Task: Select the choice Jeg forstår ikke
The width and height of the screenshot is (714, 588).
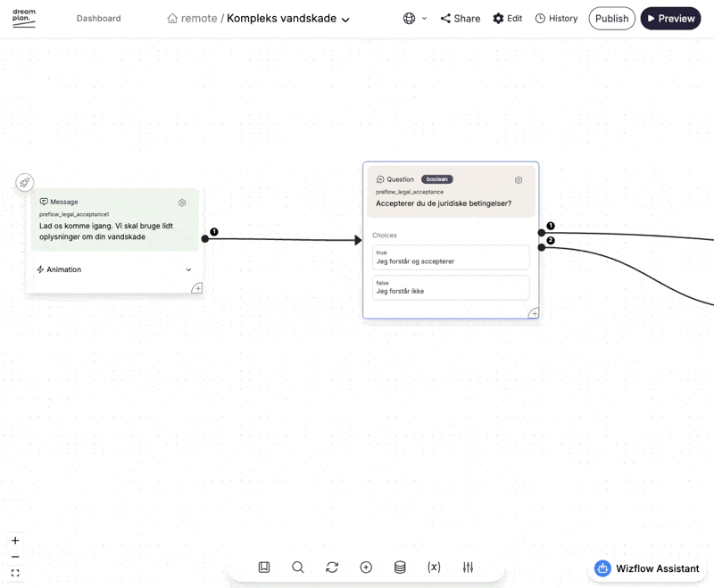Action: (x=451, y=287)
